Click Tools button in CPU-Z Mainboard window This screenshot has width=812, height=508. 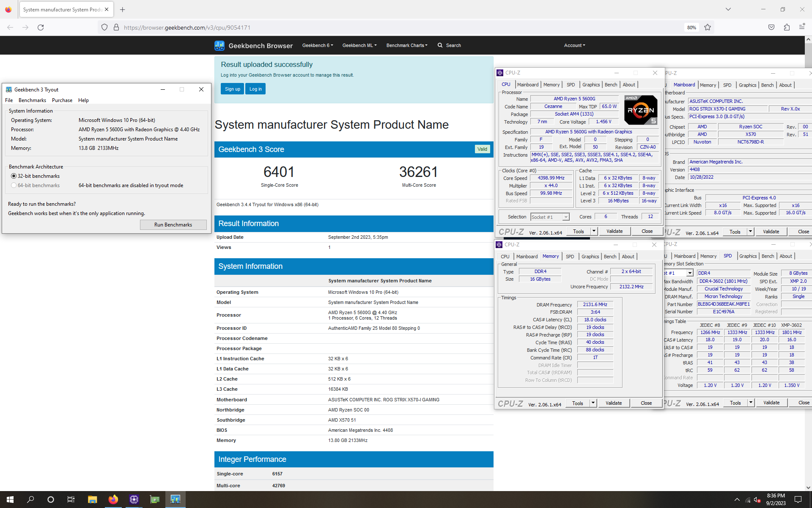click(x=735, y=232)
